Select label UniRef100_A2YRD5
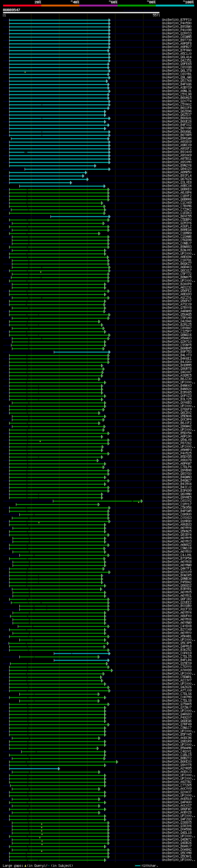Image resolution: width=197 pixels, height=868 pixels. (x=177, y=768)
